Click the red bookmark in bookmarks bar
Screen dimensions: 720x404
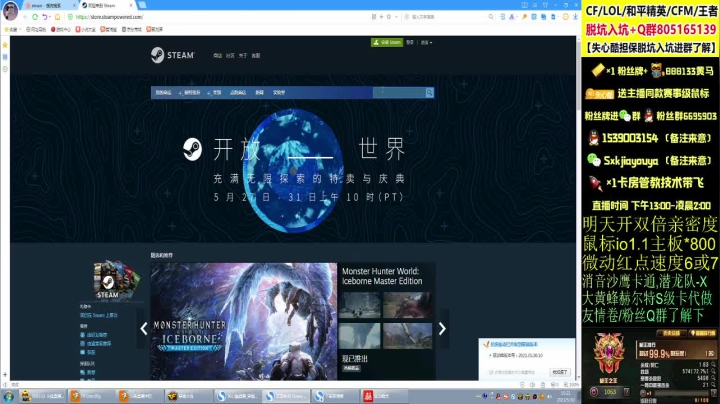point(61,29)
